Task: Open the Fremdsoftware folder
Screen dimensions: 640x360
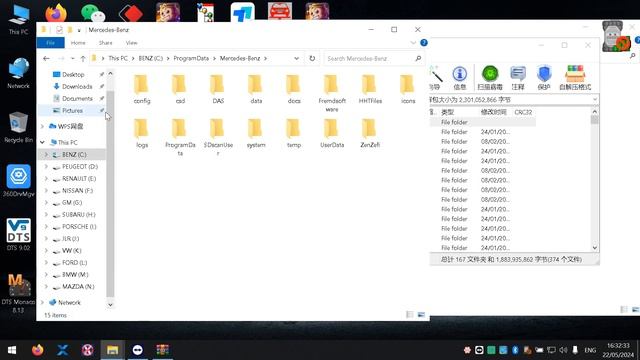Action: (x=331, y=93)
